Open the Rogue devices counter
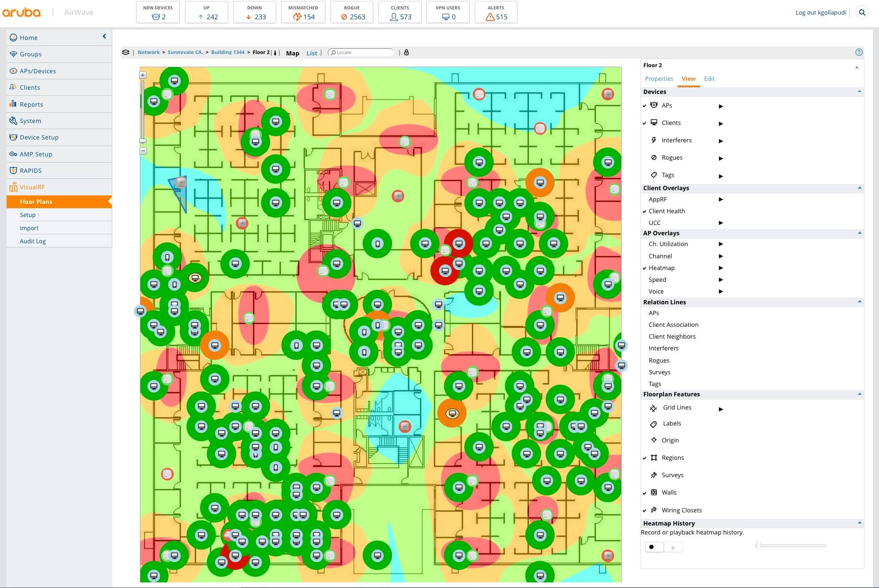879x588 pixels. 352,13
